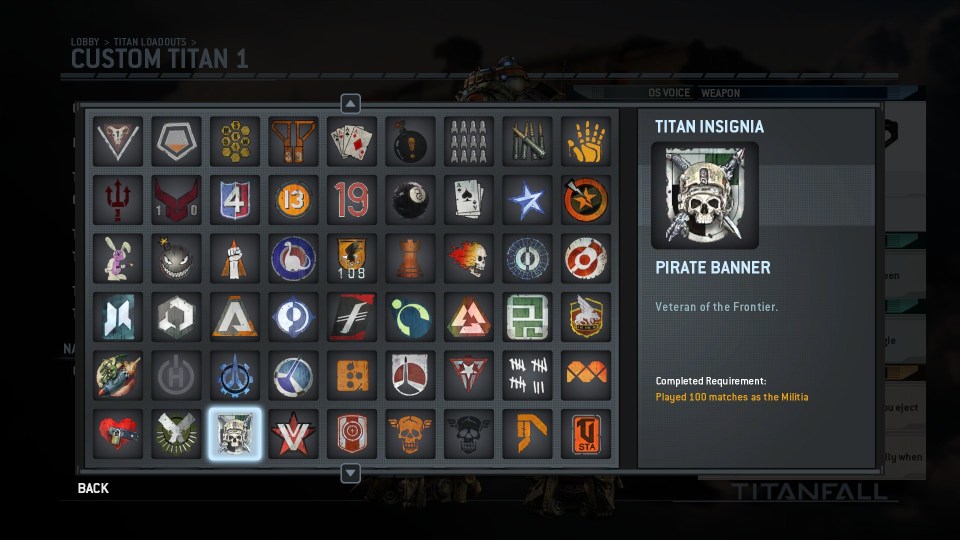Screen dimensions: 960x540
Task: Click the BACK button
Action: coord(93,488)
